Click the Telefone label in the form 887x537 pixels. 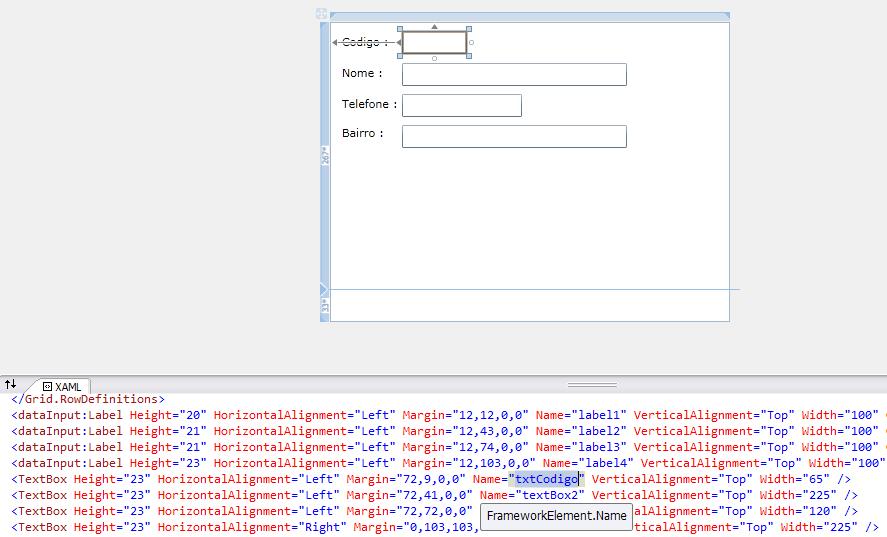pyautogui.click(x=369, y=104)
